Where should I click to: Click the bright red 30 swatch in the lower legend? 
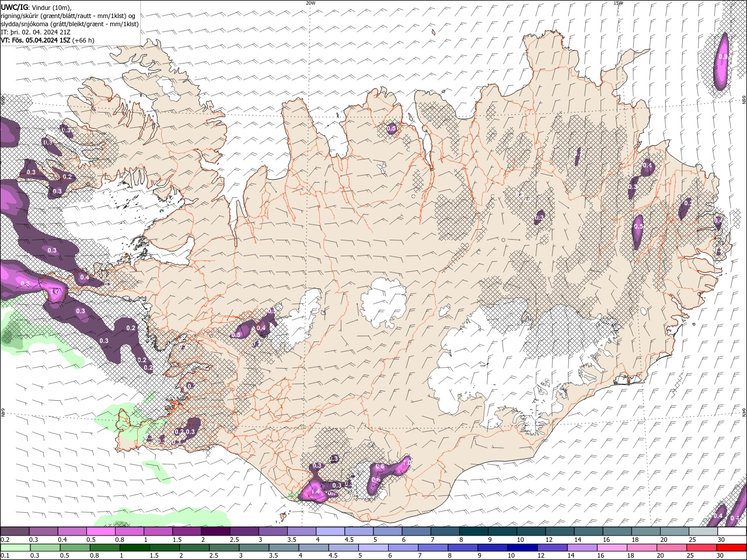tap(732, 548)
